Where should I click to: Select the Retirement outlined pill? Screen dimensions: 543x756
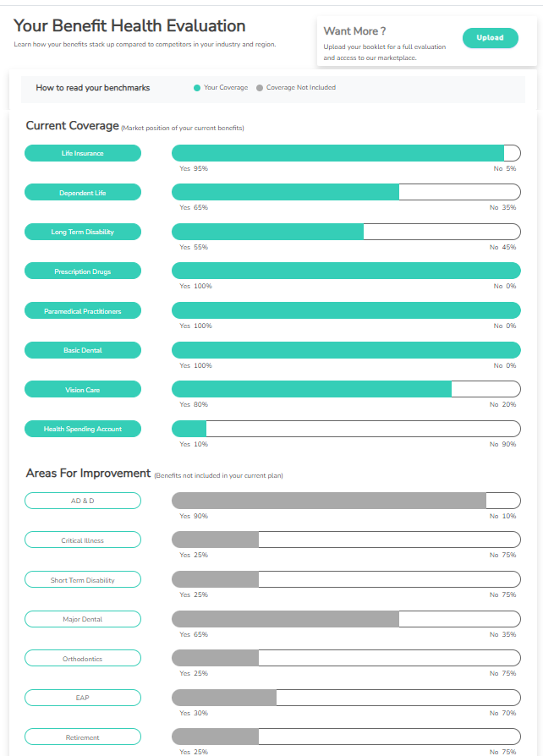(82, 737)
